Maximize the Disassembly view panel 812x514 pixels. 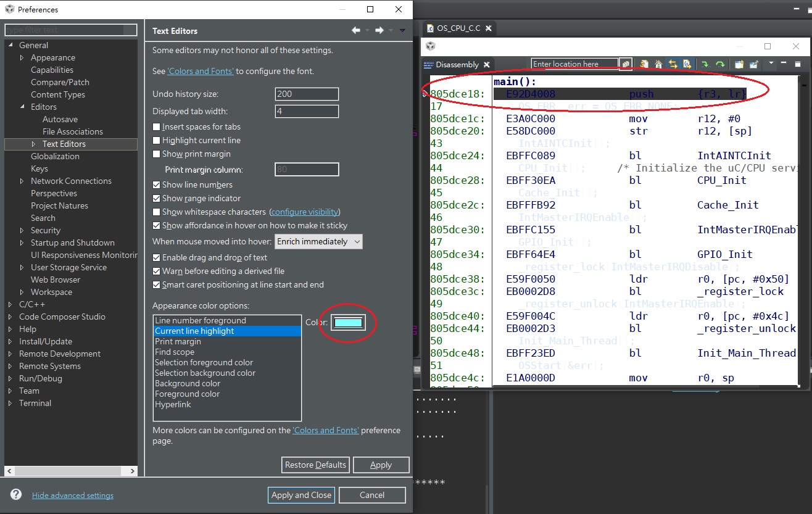click(797, 64)
